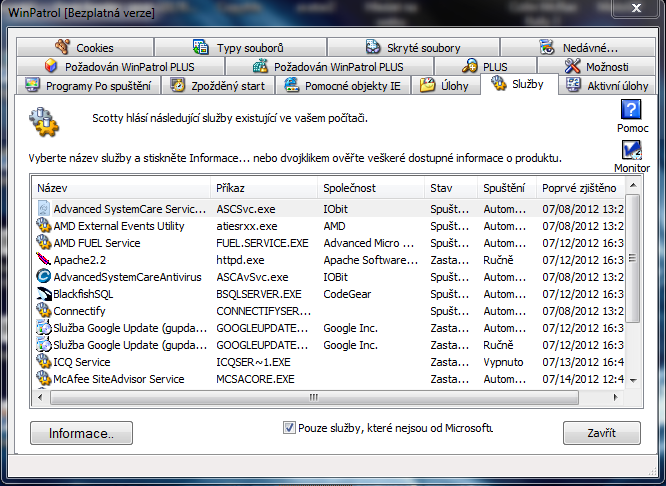Sort by the Název column header
The image size is (666, 486).
pos(121,188)
